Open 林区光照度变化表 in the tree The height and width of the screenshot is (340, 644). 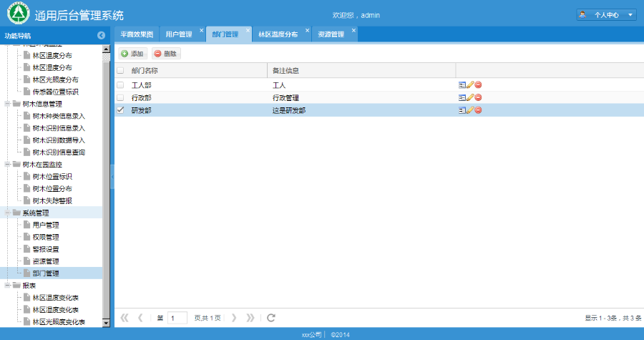59,322
